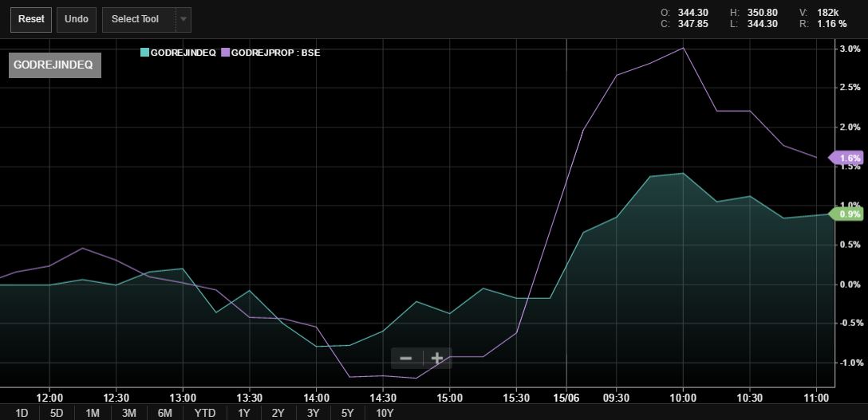Screen dimensions: 868x420
Task: Click the zoom out minus icon
Action: point(406,358)
